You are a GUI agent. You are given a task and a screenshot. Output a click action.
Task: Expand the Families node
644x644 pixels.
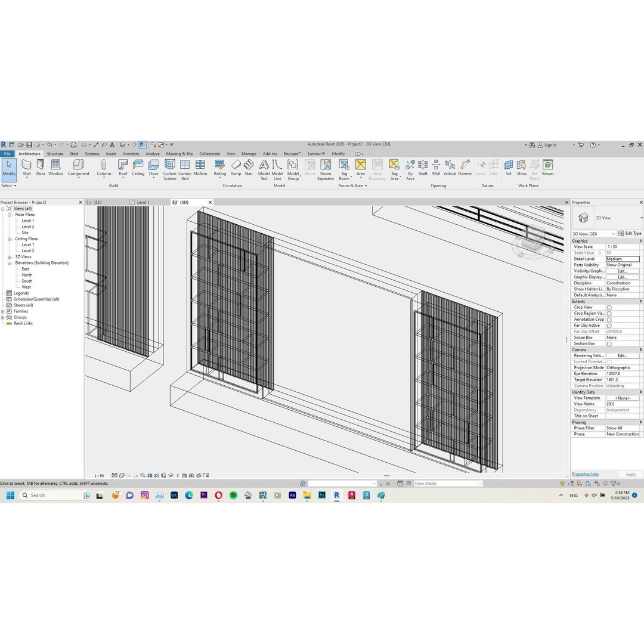2,311
